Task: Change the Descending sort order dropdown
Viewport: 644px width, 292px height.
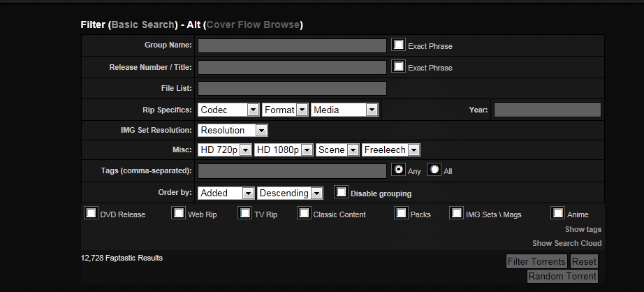Action: click(290, 193)
